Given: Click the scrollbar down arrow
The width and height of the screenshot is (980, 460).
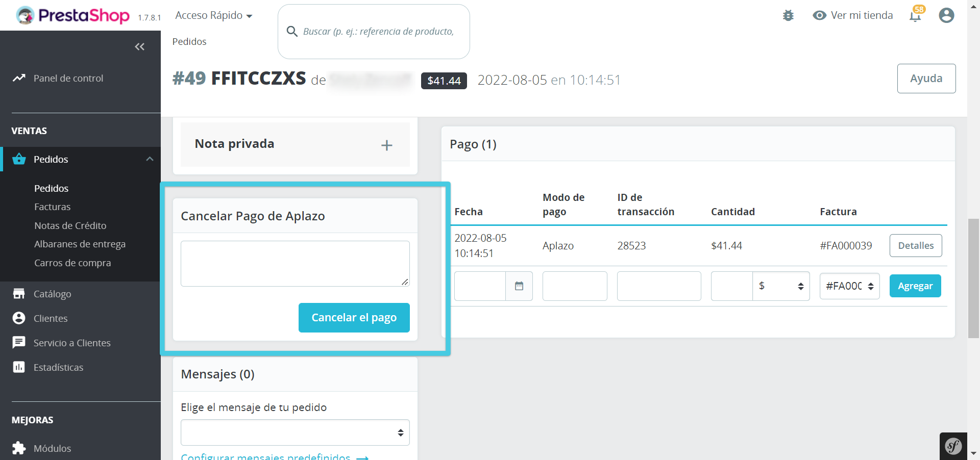Looking at the screenshot, I should [x=973, y=453].
